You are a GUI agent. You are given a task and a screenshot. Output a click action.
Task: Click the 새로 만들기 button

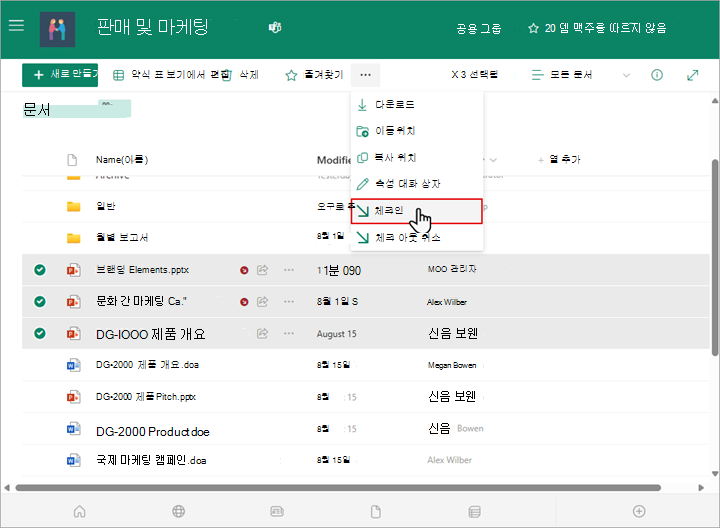coord(60,74)
